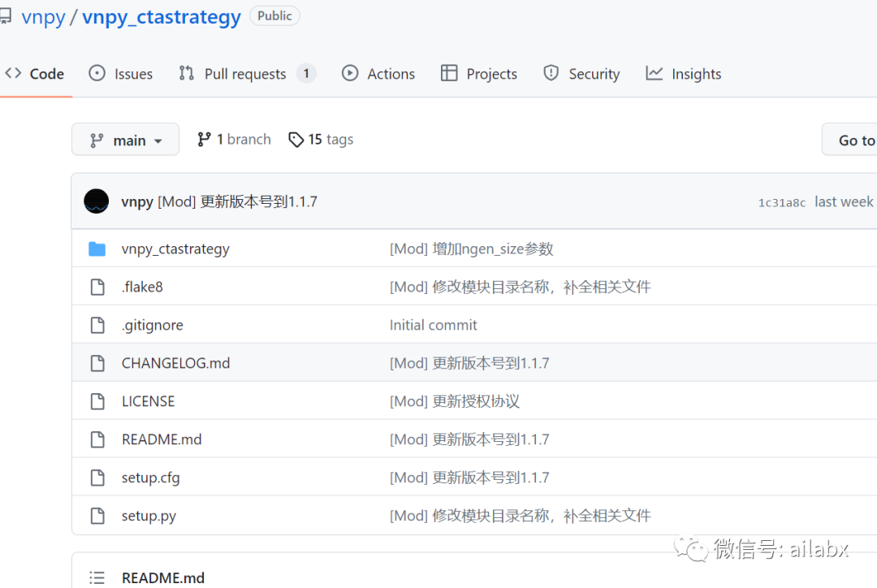Open vnpy commit author name
The image size is (877, 588).
pos(137,201)
